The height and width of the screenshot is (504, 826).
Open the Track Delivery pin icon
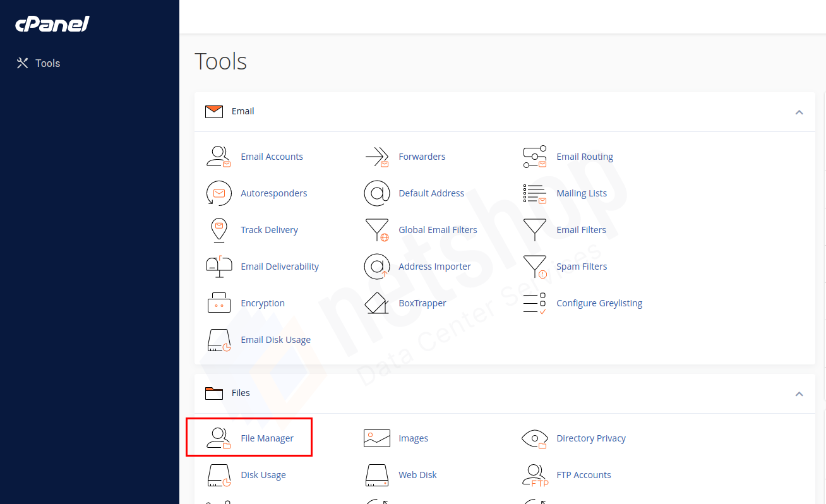pyautogui.click(x=219, y=230)
